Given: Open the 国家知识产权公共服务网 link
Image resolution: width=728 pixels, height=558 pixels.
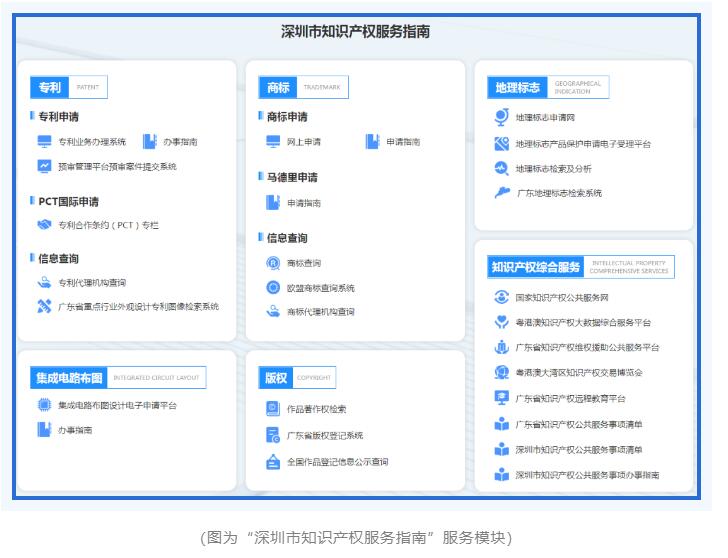Looking at the screenshot, I should coord(561,297).
